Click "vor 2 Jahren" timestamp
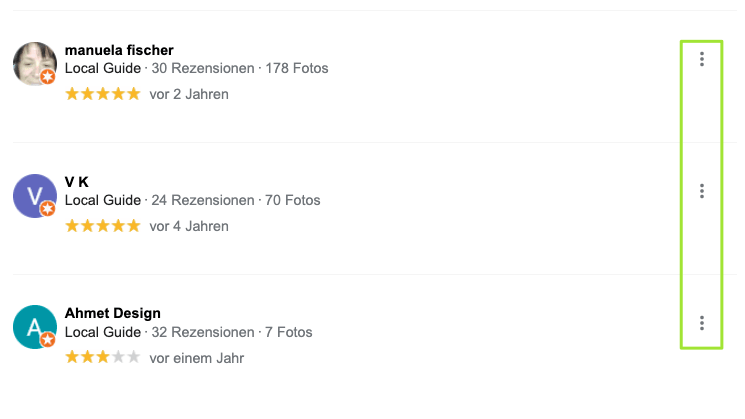 189,95
